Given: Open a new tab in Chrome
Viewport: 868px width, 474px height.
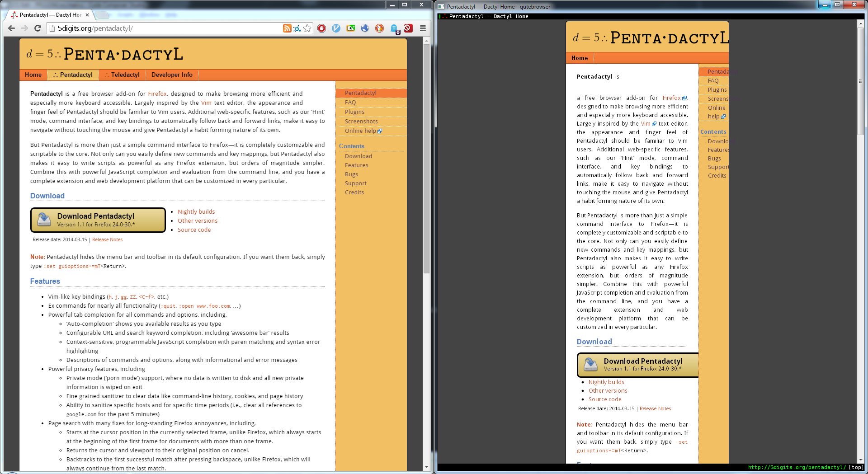Looking at the screenshot, I should [x=102, y=15].
